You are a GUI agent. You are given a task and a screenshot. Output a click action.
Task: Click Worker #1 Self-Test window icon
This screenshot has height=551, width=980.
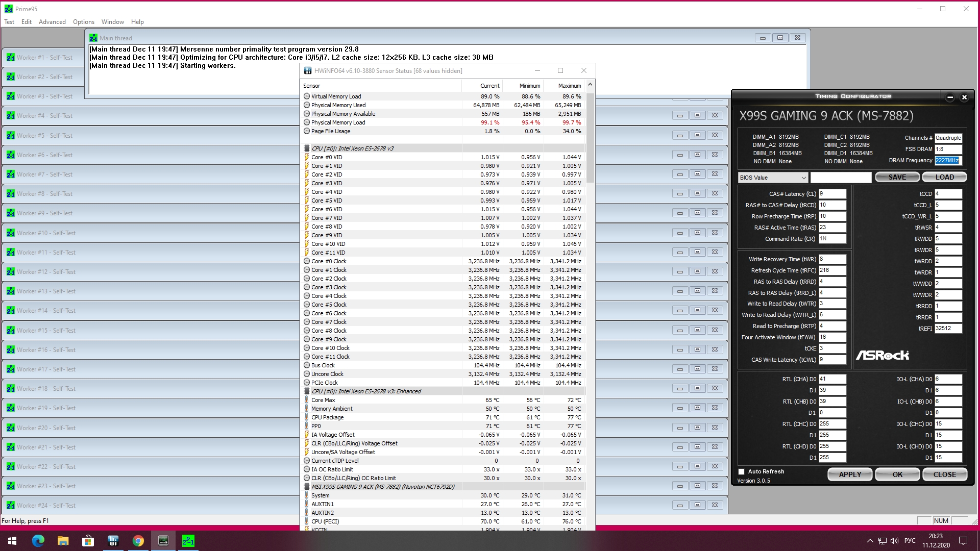click(11, 58)
